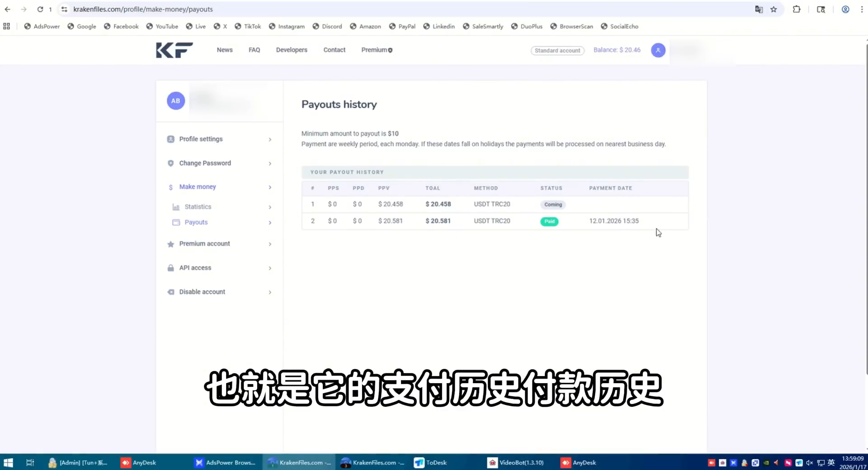Collapse Make money chevron
868x470 pixels.
[x=270, y=187]
